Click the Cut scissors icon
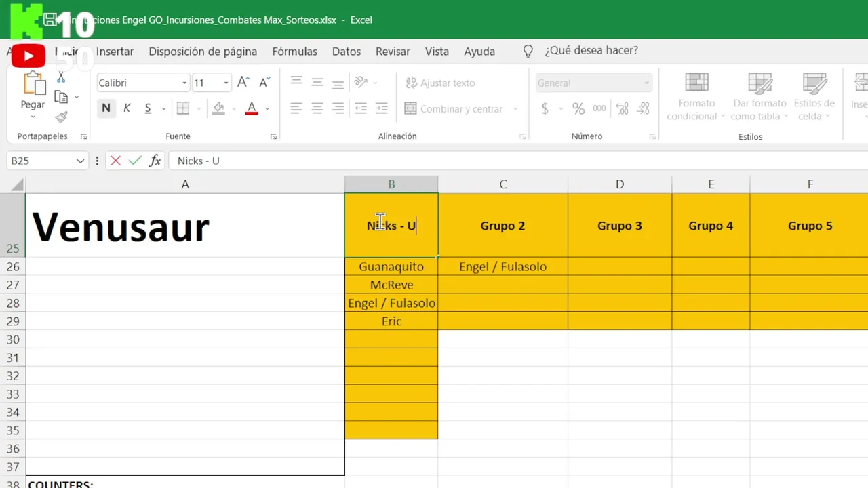This screenshot has width=868, height=488. [x=61, y=77]
